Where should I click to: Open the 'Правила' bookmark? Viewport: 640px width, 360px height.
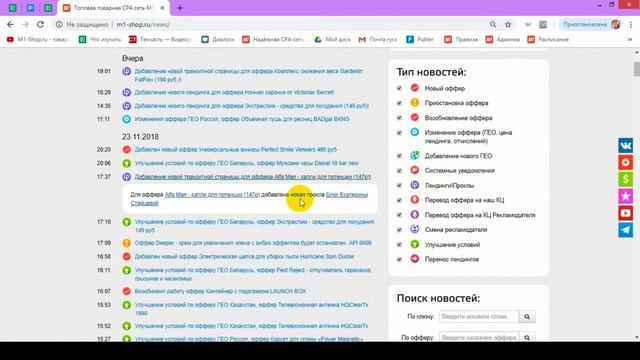(461, 40)
